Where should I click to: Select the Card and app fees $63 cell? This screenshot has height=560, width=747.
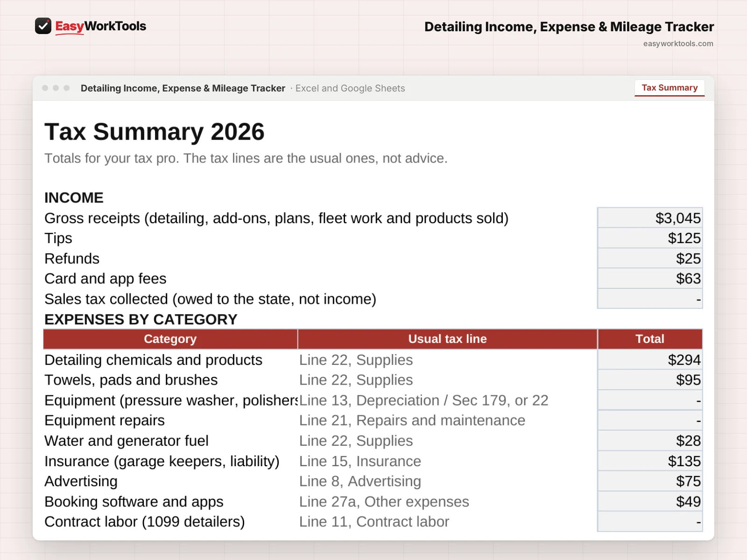coord(650,279)
